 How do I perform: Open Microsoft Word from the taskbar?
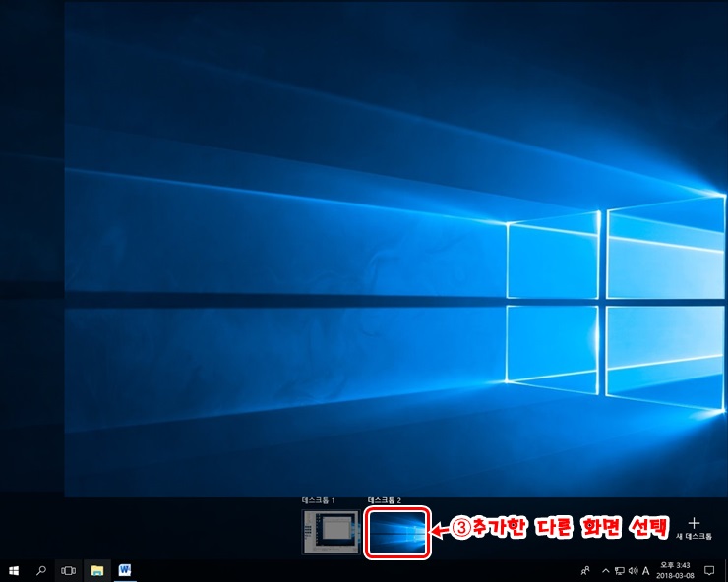pyautogui.click(x=125, y=570)
